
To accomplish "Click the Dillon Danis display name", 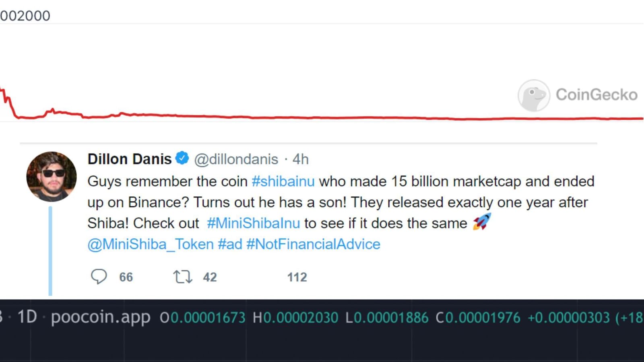I will tap(130, 159).
